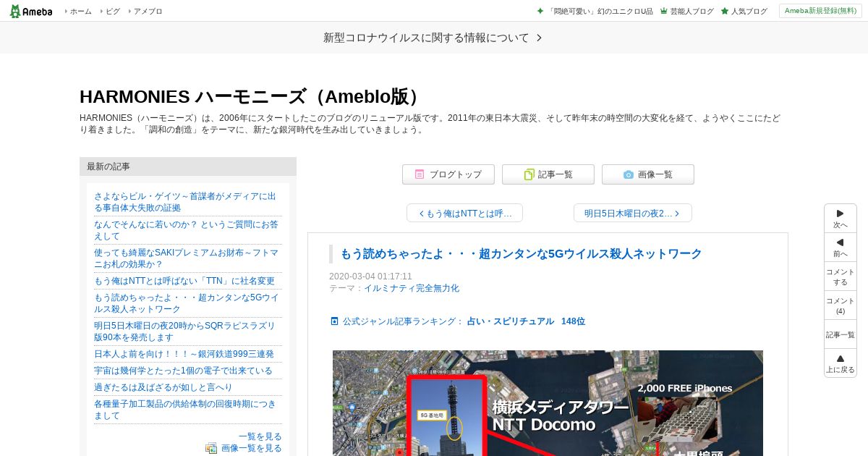Click the floating 記事一覧 side button
The image size is (868, 456).
[x=841, y=334]
